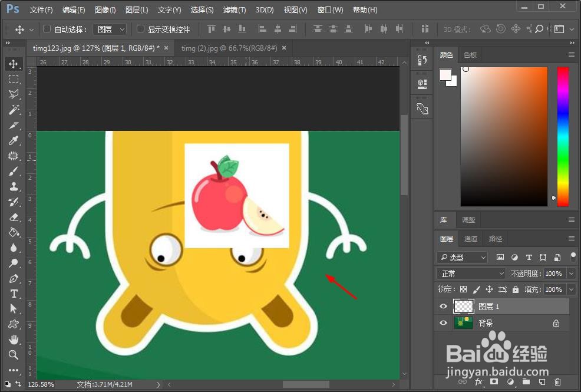The image size is (581, 392).
Task: Click the foreground color swatch in Color panel
Action: pyautogui.click(x=445, y=75)
